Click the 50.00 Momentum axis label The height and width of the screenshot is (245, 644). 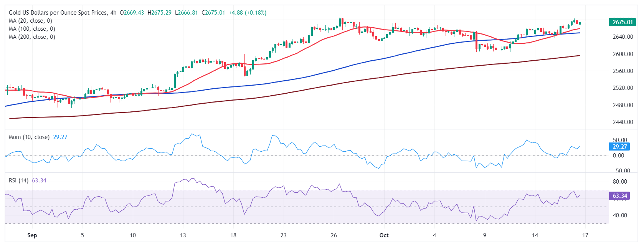point(620,140)
